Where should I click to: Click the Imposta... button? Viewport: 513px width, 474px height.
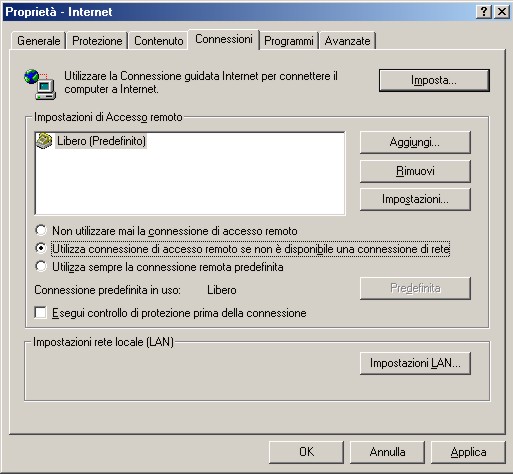(x=434, y=80)
